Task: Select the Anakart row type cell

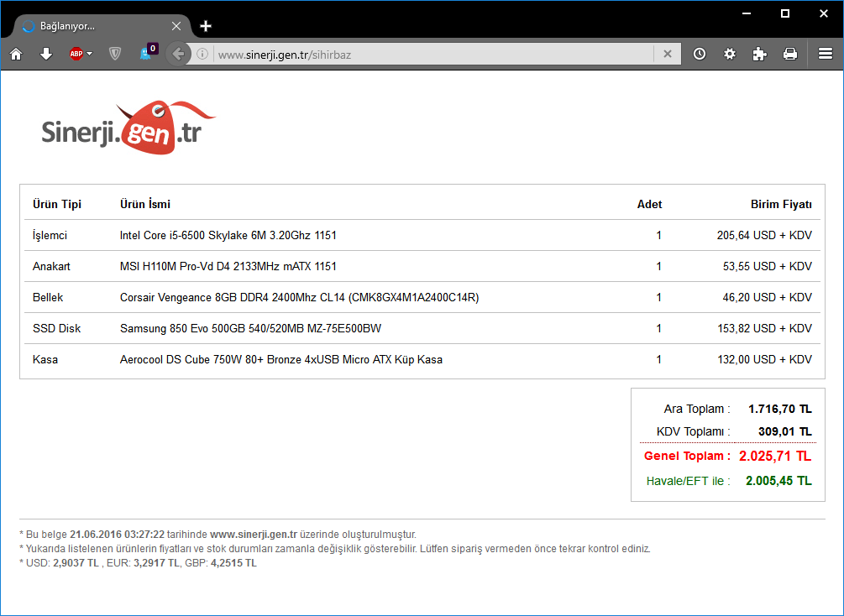Action: coord(51,266)
